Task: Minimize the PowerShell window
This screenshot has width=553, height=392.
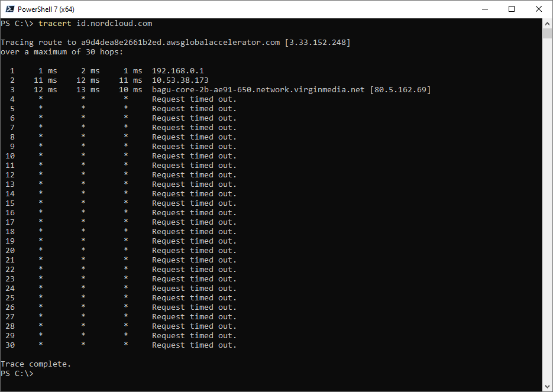Action: [x=484, y=9]
